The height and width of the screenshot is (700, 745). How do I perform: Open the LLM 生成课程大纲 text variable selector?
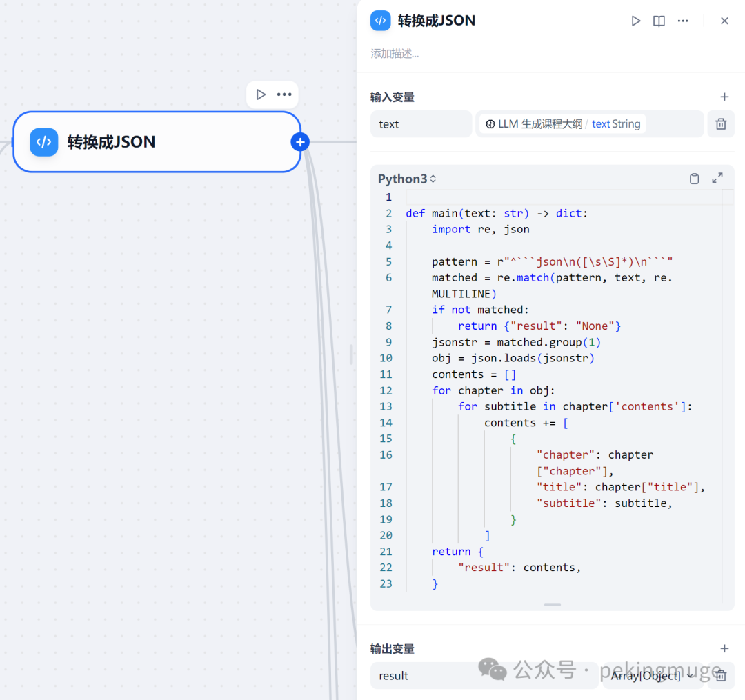pos(589,124)
